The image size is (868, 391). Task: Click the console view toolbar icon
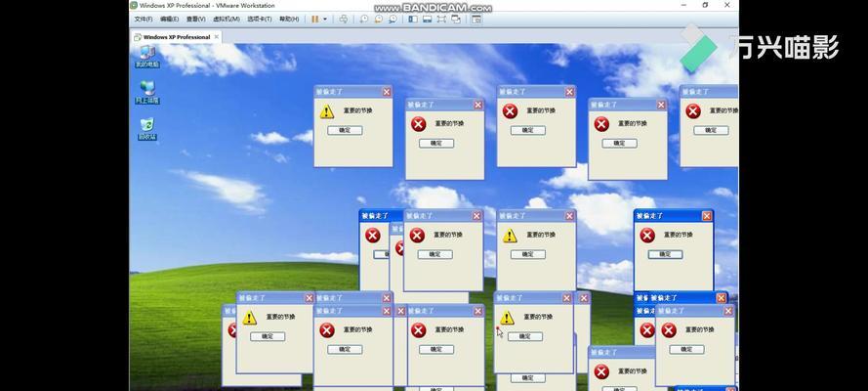pyautogui.click(x=476, y=19)
